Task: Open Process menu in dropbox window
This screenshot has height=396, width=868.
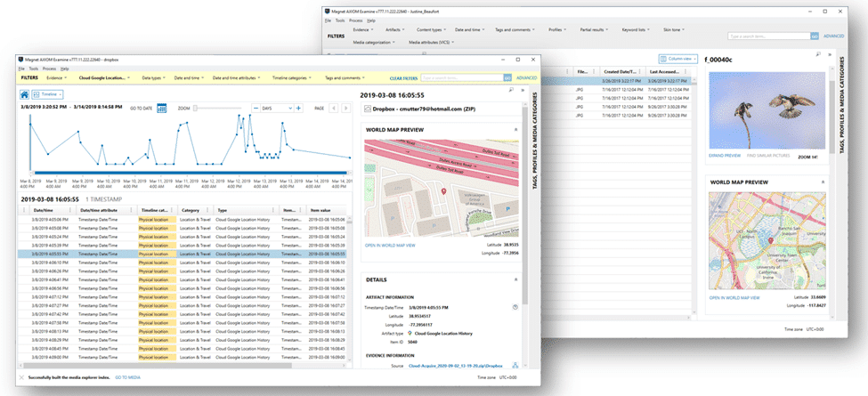Action: coord(49,69)
